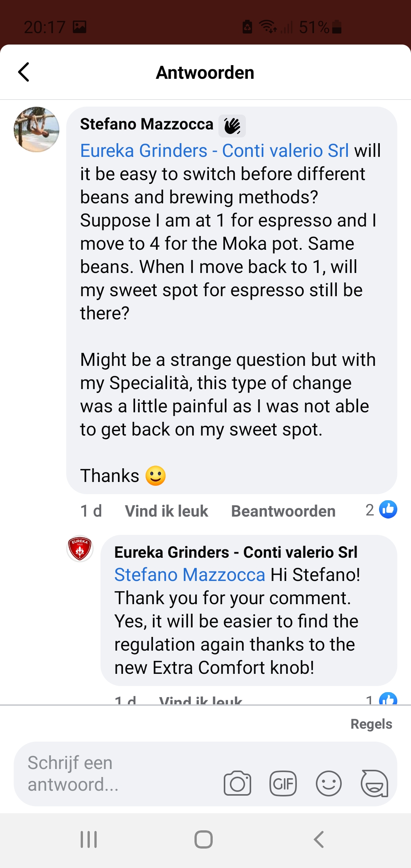The width and height of the screenshot is (411, 868).
Task: Open Eureka Grinders mention in Stefano's comment
Action: click(x=214, y=151)
